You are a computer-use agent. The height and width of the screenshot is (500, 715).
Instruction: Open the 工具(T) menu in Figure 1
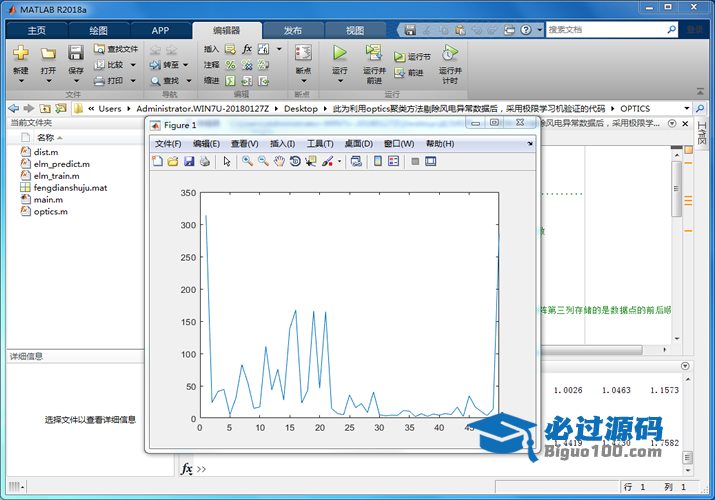[320, 144]
